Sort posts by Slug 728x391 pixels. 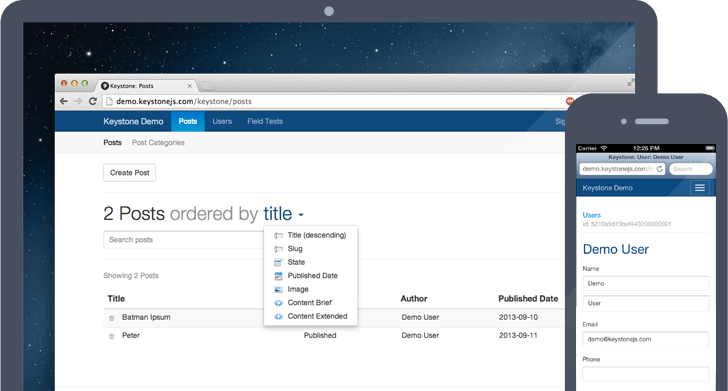point(295,249)
